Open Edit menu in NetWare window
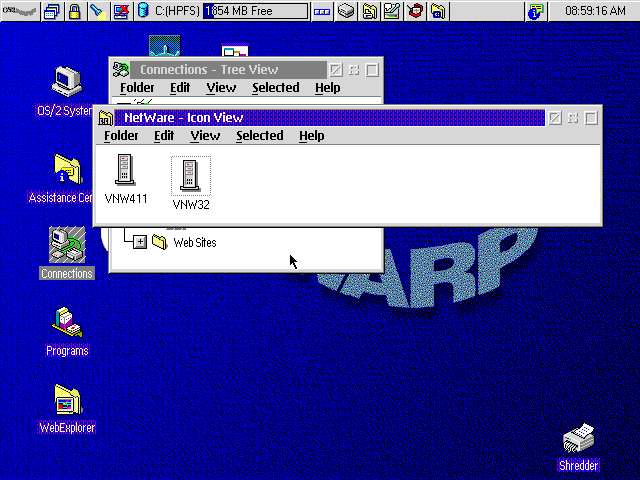 point(164,136)
